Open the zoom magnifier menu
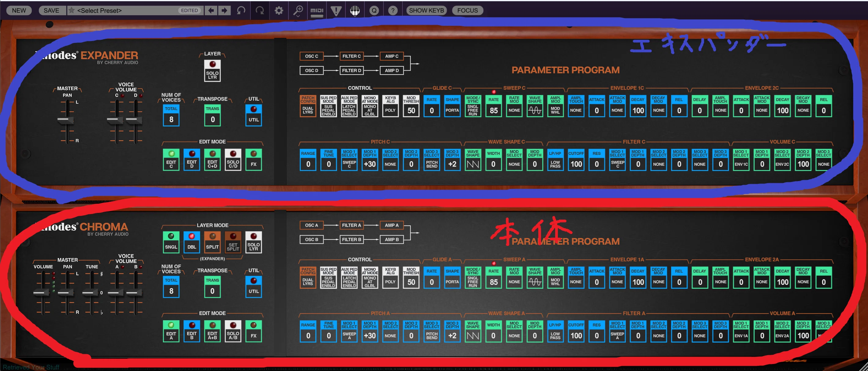This screenshot has width=868, height=371. (x=298, y=10)
